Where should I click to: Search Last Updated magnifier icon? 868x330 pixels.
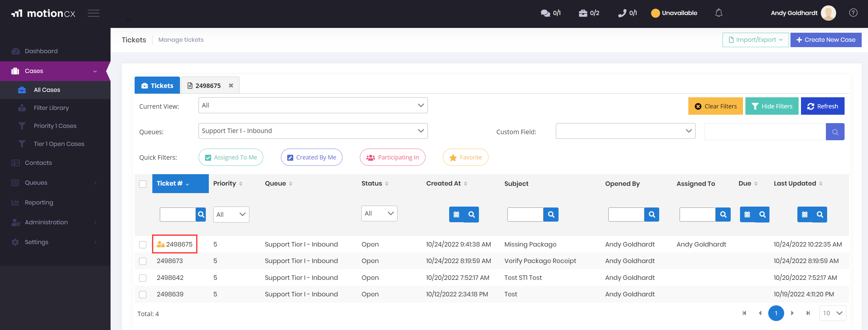coord(820,214)
